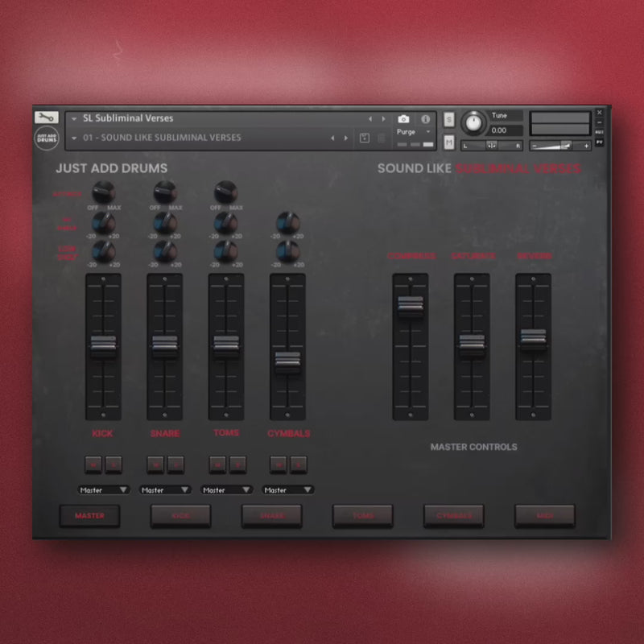Expand the SL Subliminal Verses instrument menu
Screen dimensions: 644x644
[x=74, y=119]
